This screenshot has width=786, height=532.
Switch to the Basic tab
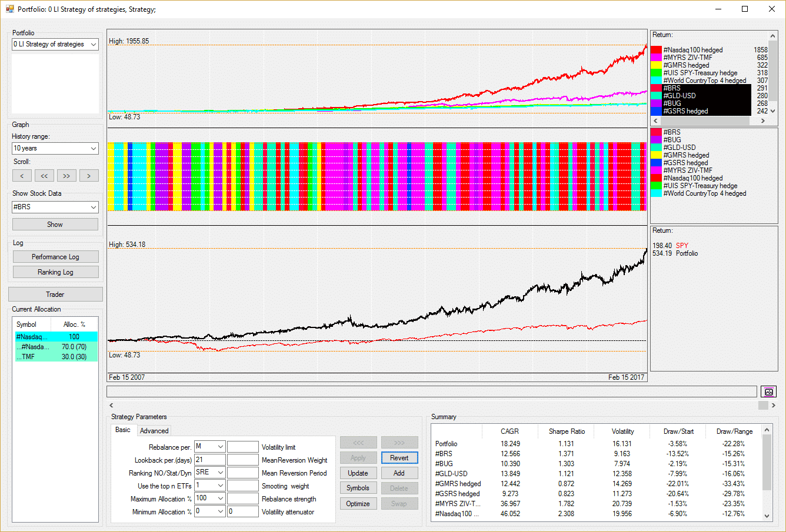[x=123, y=430]
